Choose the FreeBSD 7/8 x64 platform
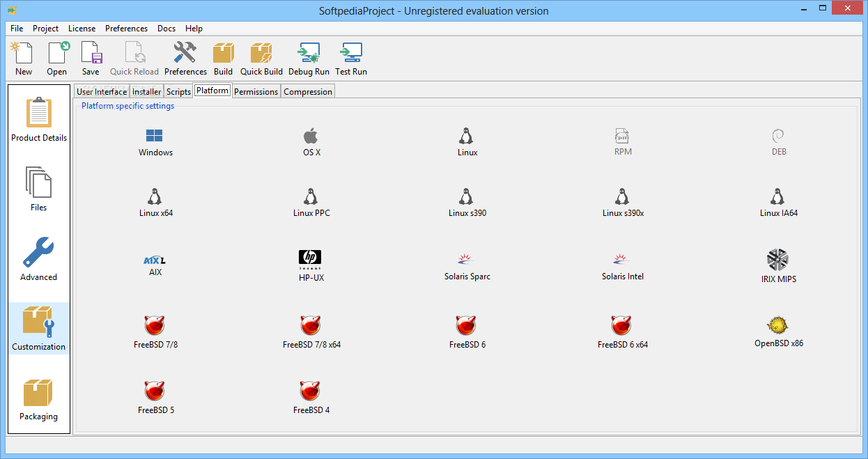 click(x=311, y=332)
